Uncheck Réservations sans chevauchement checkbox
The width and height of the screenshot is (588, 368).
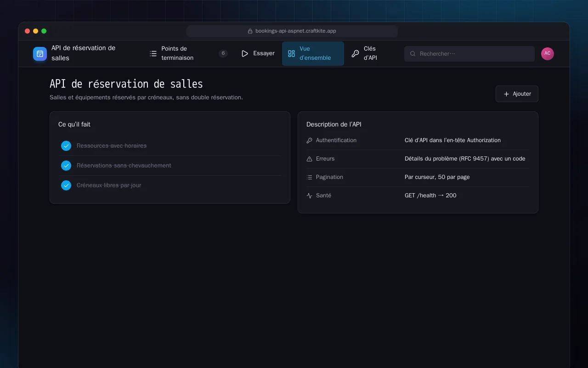click(x=66, y=166)
